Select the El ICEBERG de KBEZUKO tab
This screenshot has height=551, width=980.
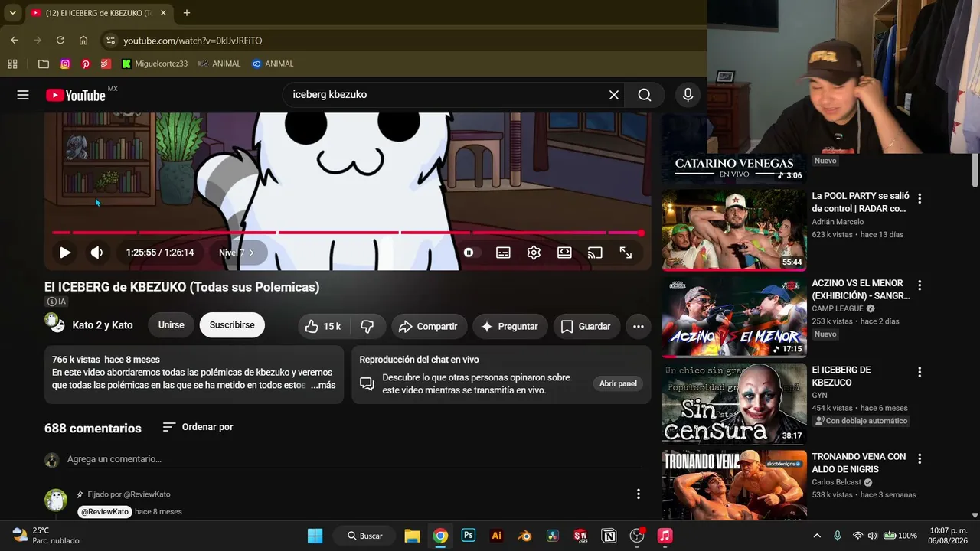click(x=98, y=13)
